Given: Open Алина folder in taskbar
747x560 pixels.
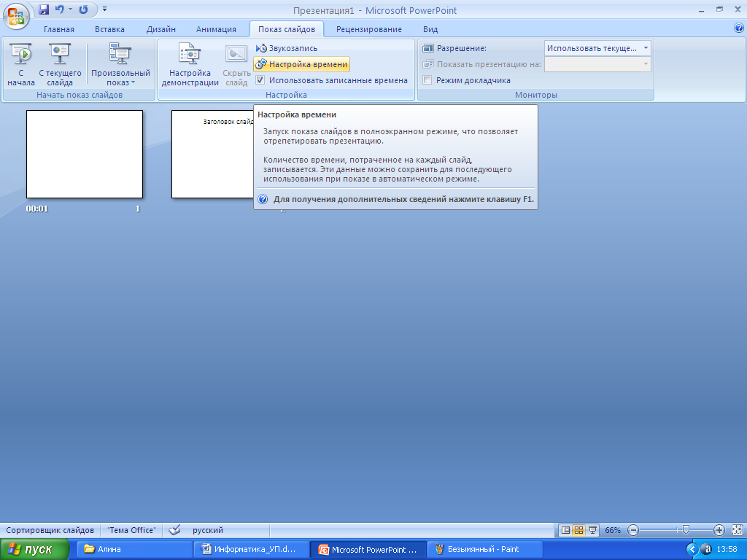Looking at the screenshot, I should 135,550.
